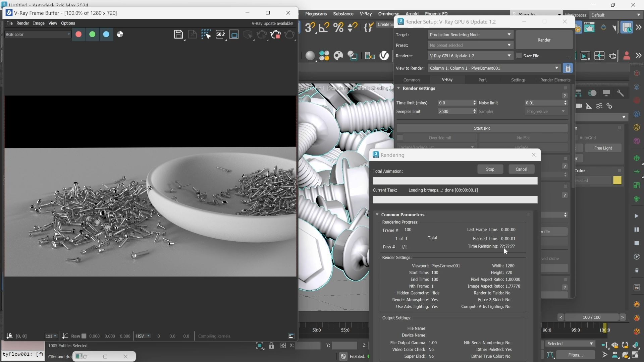Toggle the red channel in frame buffer
Viewport: 644px width, 362px height.
click(78, 34)
